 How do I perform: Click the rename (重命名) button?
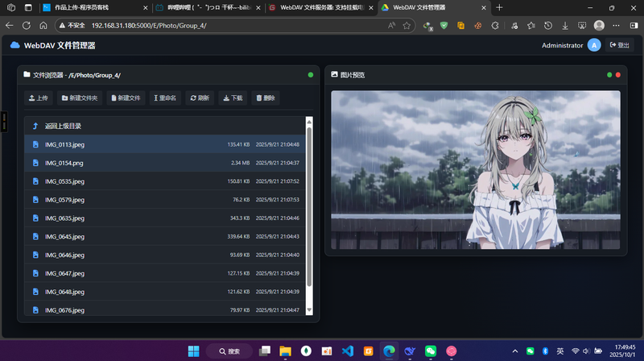tap(165, 98)
